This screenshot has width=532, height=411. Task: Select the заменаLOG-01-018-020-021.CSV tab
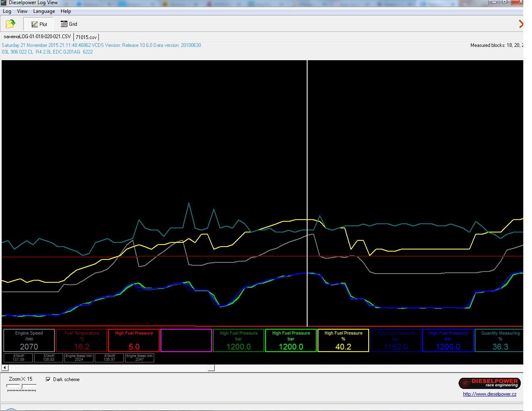37,37
